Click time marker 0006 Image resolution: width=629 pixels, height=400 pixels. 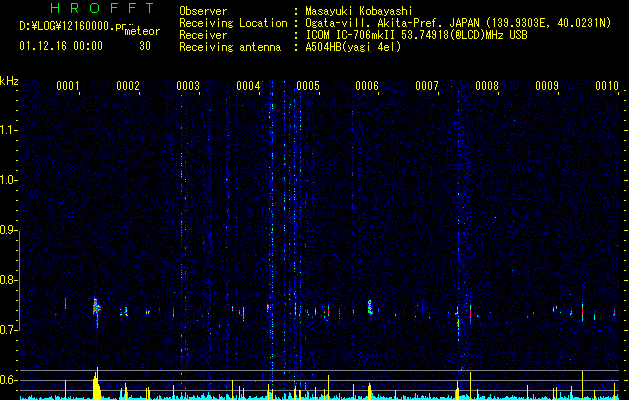367,85
